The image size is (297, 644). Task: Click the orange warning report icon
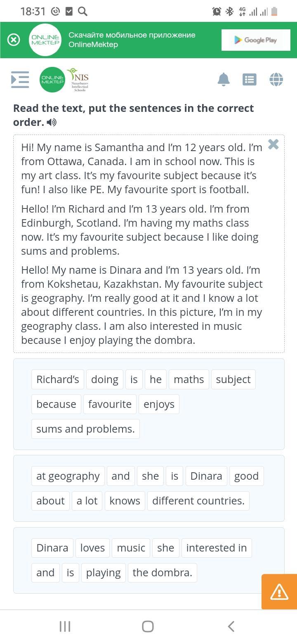[279, 592]
